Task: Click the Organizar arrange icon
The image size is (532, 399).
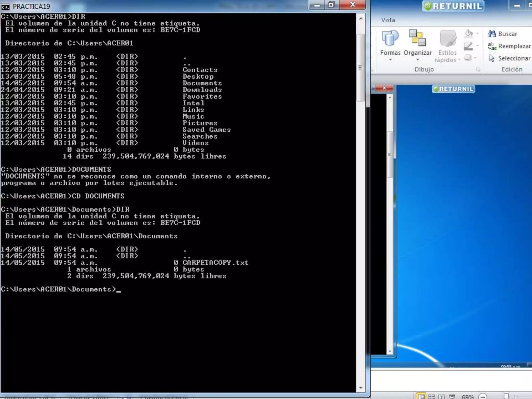Action: tap(417, 38)
